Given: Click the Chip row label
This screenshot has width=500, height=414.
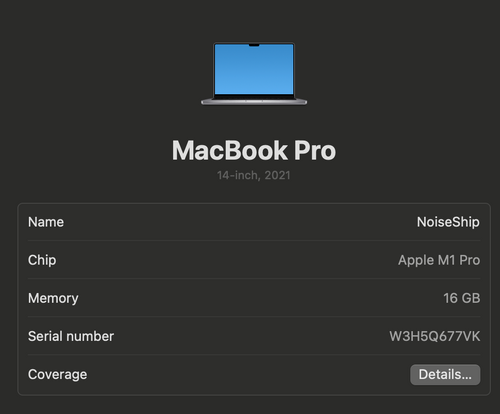Looking at the screenshot, I should click(x=42, y=260).
